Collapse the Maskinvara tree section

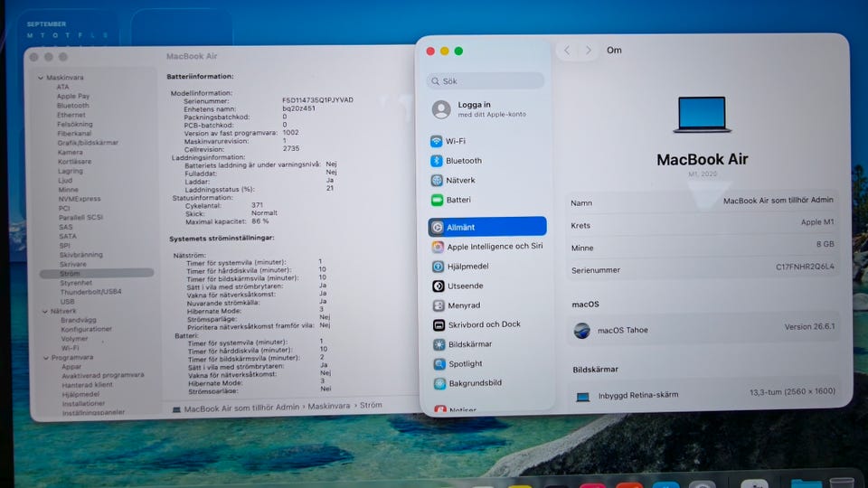point(41,78)
